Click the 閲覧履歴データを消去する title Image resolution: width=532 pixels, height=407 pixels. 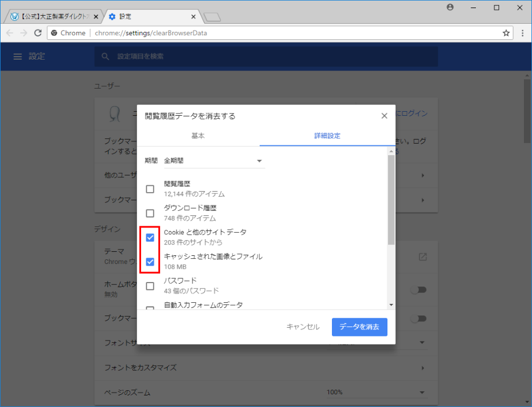[190, 116]
